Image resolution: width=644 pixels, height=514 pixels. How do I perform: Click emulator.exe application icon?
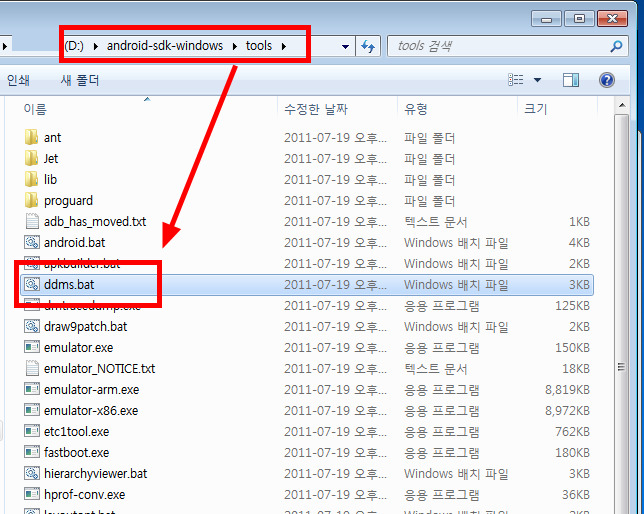tap(32, 347)
